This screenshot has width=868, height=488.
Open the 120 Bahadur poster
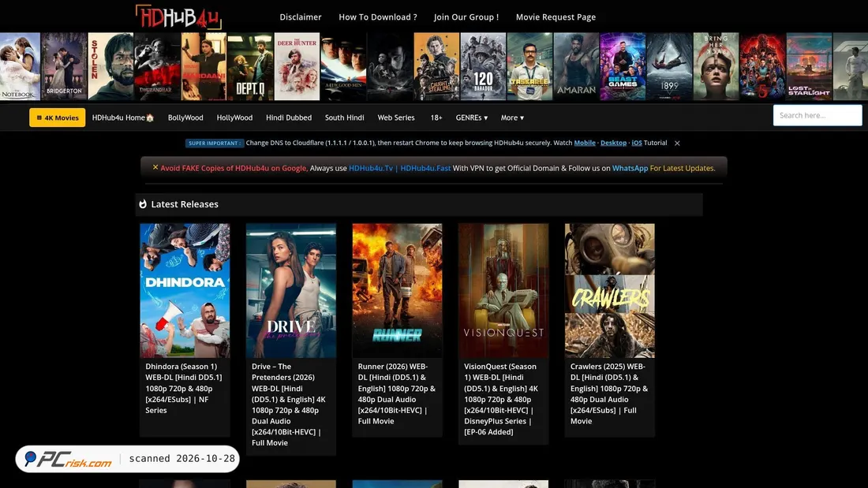click(483, 66)
